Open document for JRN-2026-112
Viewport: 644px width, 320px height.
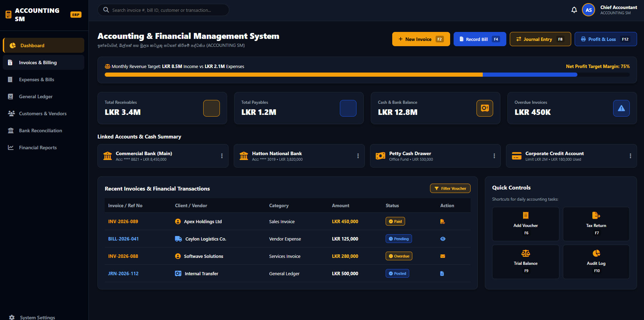point(442,273)
